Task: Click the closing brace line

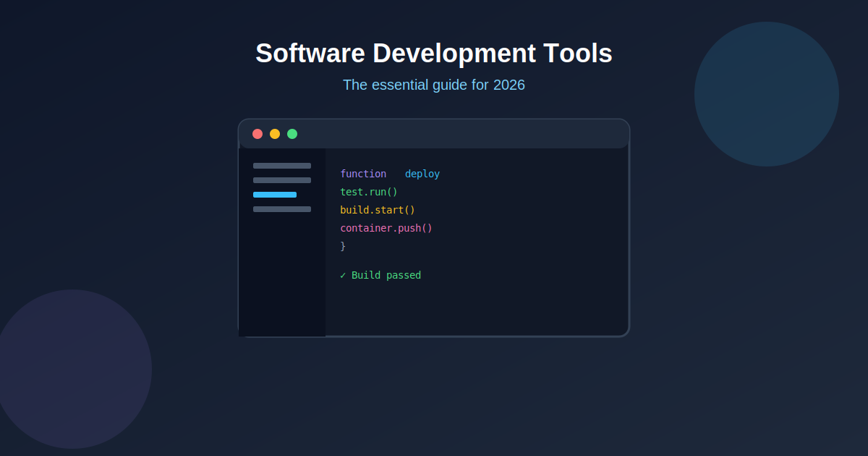Action: pos(343,246)
